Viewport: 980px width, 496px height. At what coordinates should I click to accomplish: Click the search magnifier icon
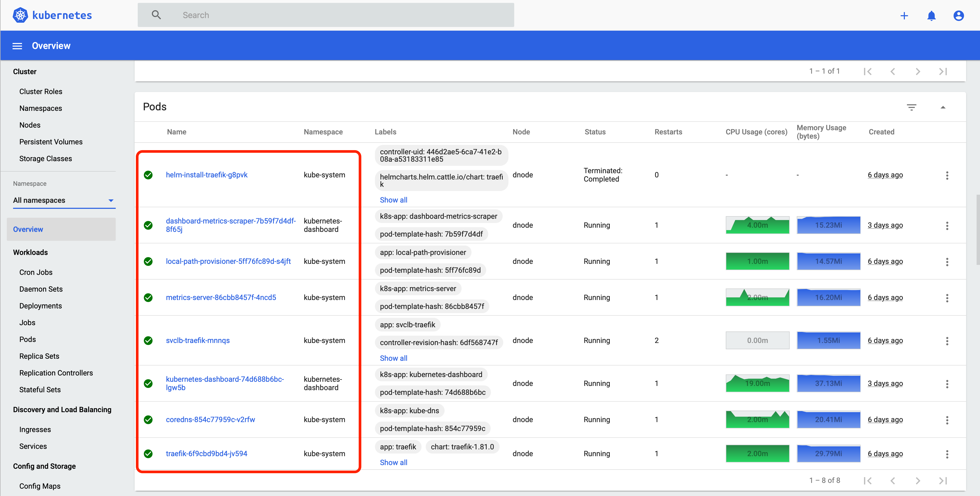coord(156,15)
